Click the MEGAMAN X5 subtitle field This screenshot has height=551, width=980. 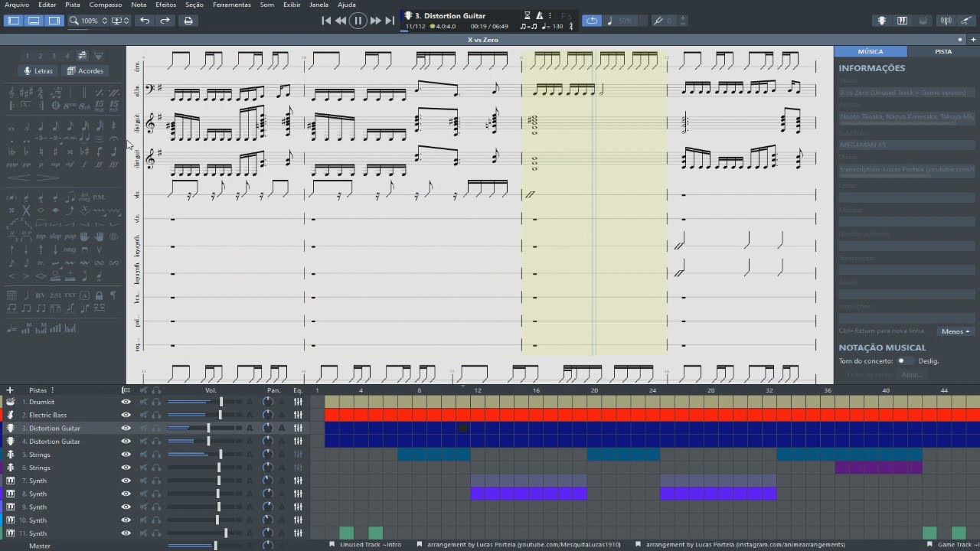[x=906, y=144]
